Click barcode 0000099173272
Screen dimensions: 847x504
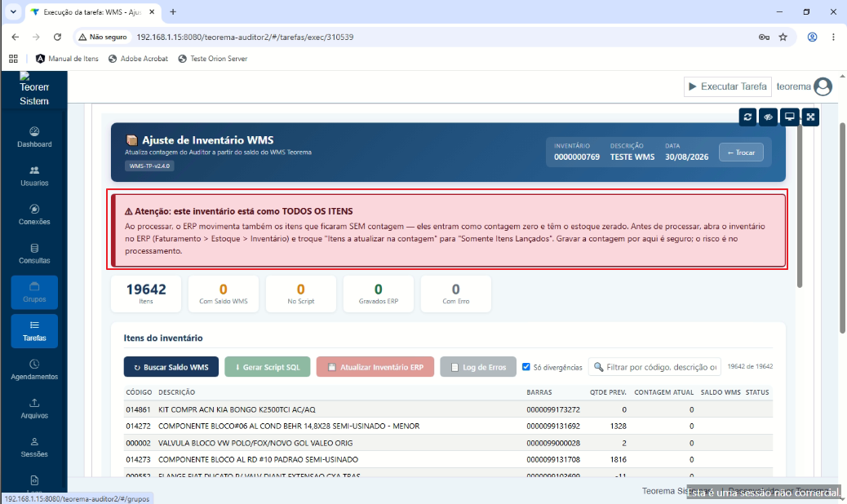(553, 409)
